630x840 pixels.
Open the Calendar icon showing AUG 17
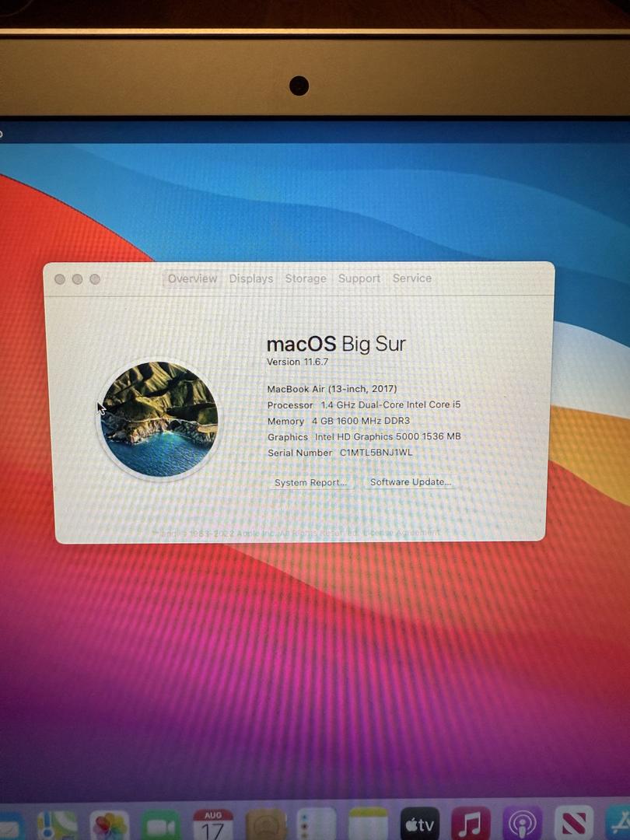(x=212, y=825)
